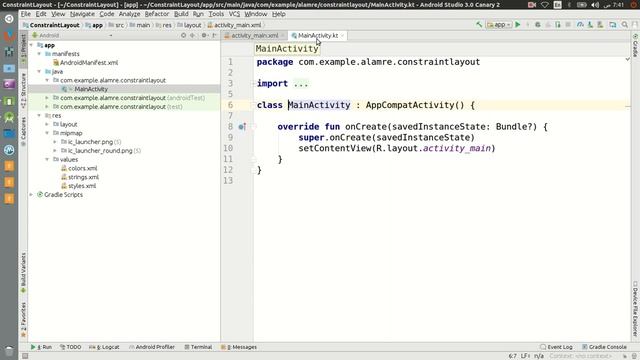Collapse the manifests folder
Viewport: 640px width, 360px height.
click(39, 54)
